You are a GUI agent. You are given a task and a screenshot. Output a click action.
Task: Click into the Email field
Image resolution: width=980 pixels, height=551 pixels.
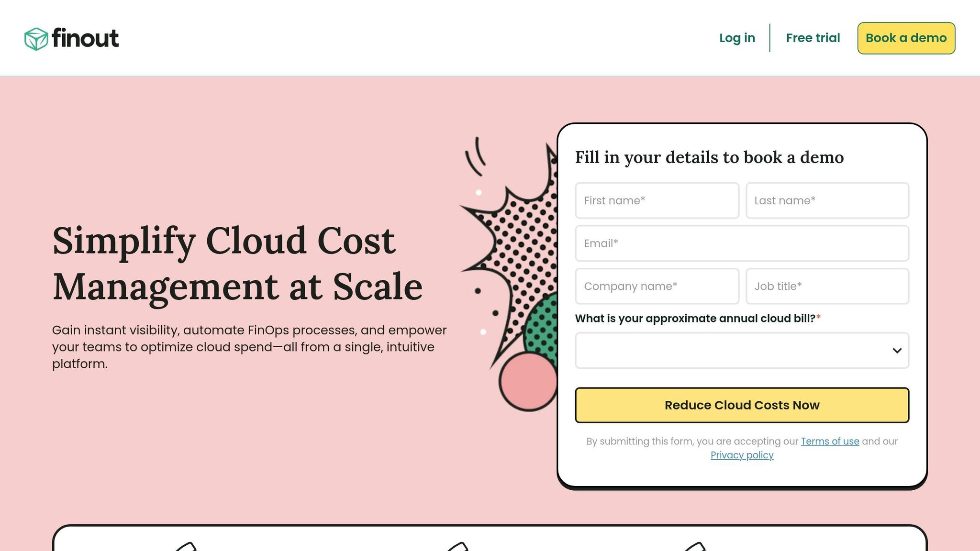(742, 243)
